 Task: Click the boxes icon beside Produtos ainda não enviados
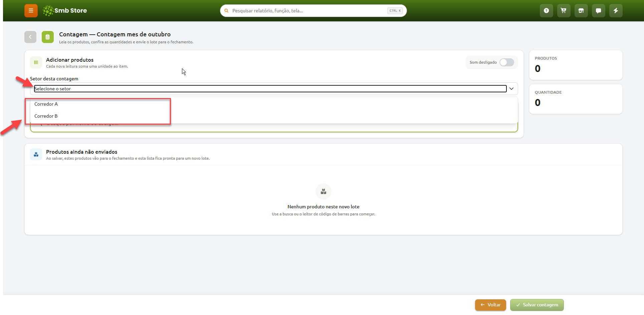[36, 154]
